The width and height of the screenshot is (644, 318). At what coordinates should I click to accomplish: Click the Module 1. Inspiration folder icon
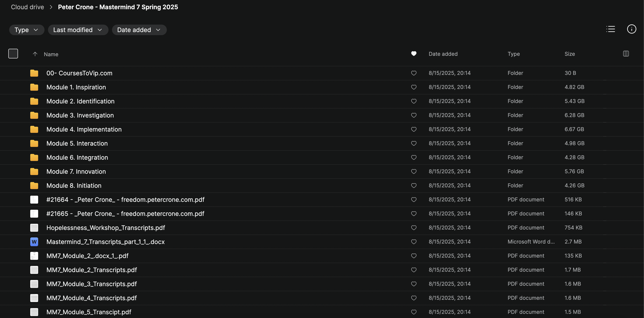click(x=34, y=87)
